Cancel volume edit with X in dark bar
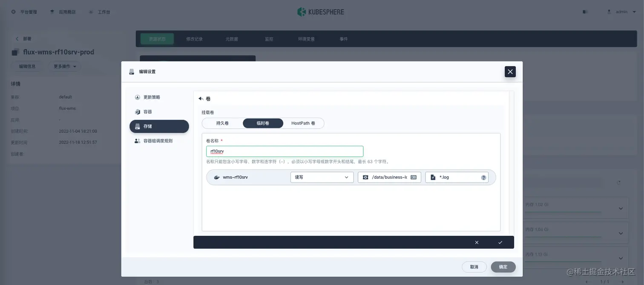This screenshot has height=285, width=644. (477, 242)
